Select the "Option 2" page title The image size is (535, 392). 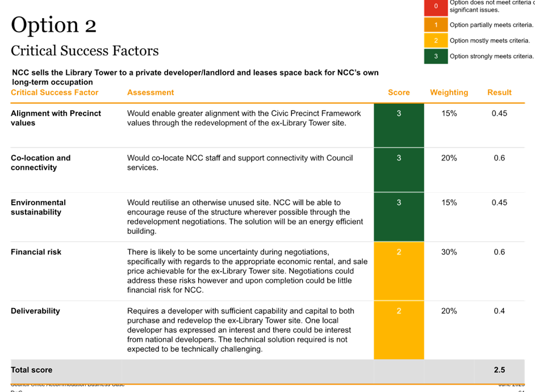53,25
